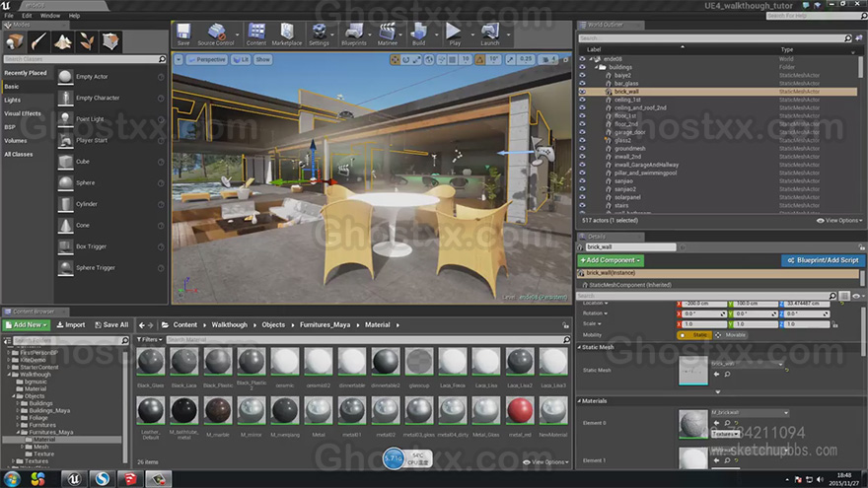Image resolution: width=868 pixels, height=488 pixels.
Task: Open the Perspective viewport dropdown
Action: (x=207, y=60)
